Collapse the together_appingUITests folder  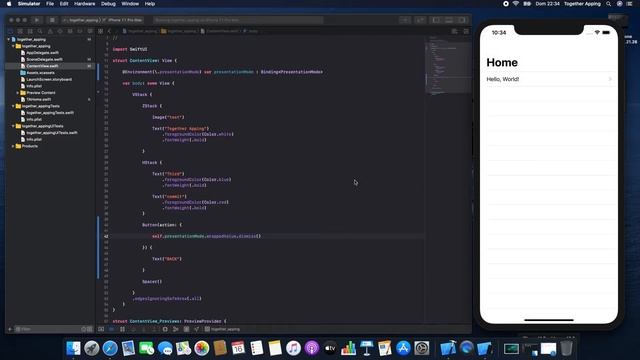(x=13, y=126)
